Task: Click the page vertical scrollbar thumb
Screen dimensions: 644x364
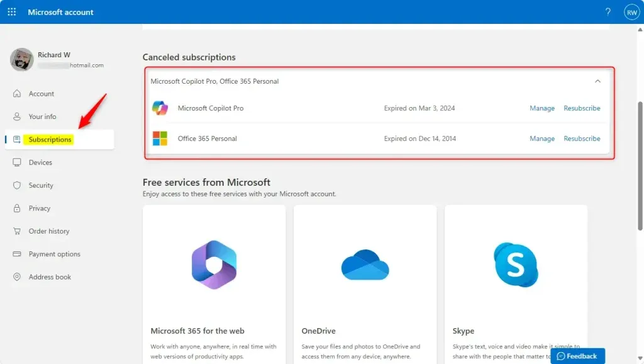Action: (640, 166)
